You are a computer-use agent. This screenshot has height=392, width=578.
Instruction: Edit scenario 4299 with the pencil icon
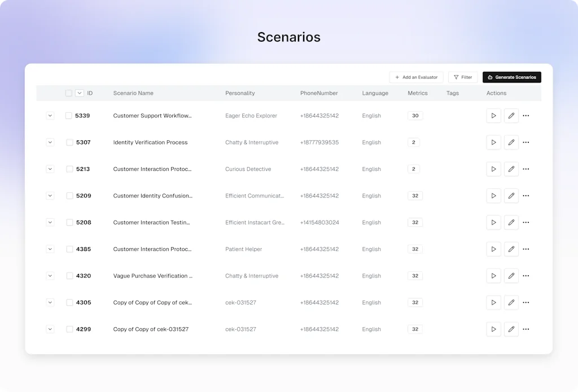[x=511, y=329]
